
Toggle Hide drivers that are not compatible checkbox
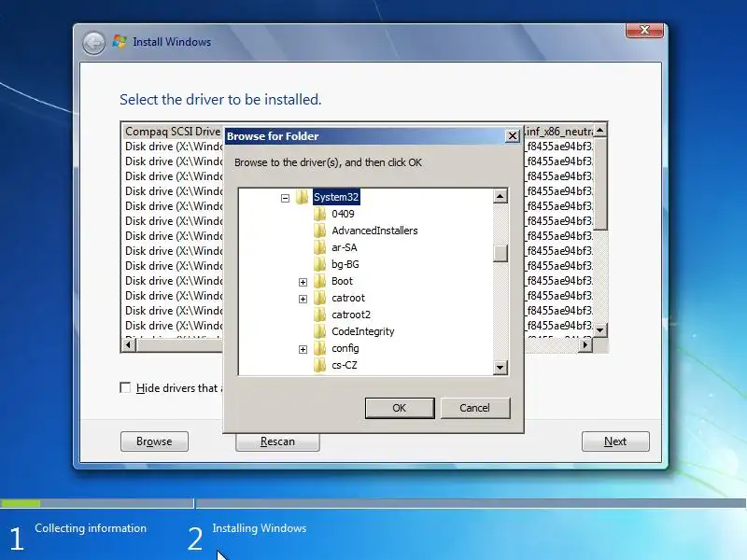pyautogui.click(x=125, y=387)
